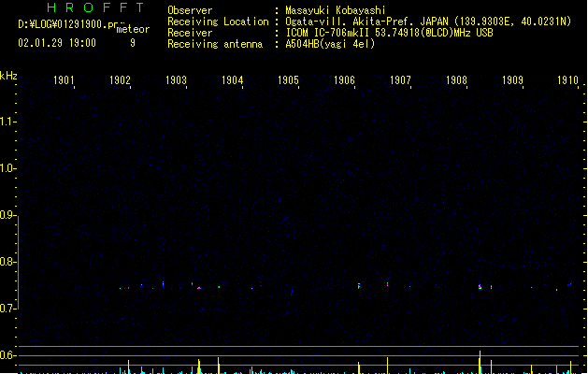Click the Receiver ICOM IC-706mkII text
This screenshot has height=374, width=588.
pos(389,33)
